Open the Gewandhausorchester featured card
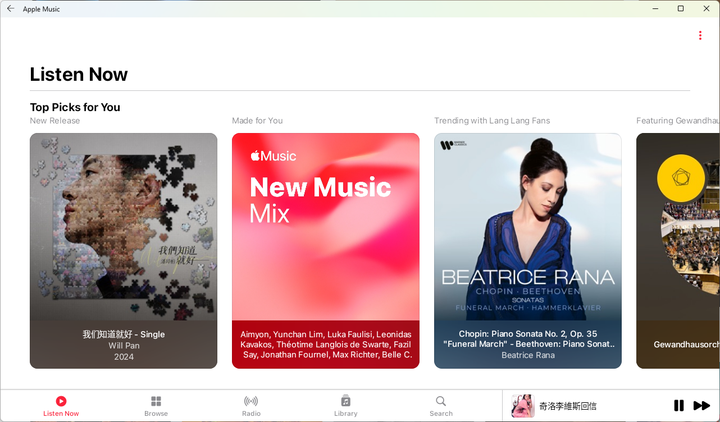 pos(678,251)
